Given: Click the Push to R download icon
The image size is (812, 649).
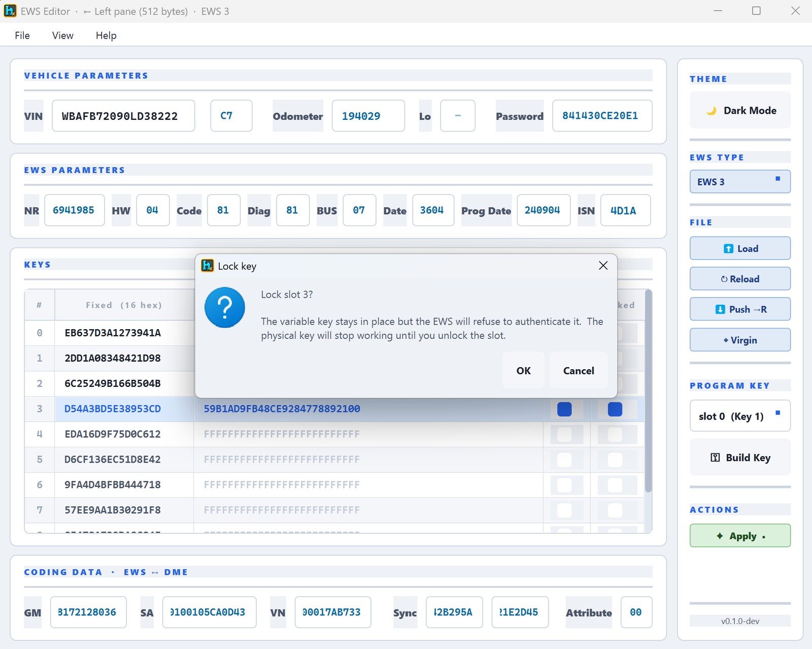Looking at the screenshot, I should [720, 309].
